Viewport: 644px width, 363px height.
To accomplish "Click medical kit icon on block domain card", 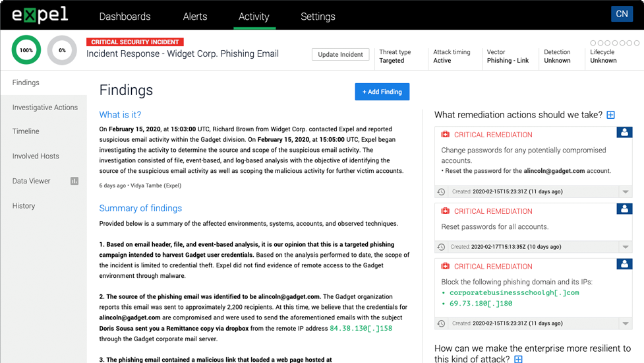I will point(445,267).
